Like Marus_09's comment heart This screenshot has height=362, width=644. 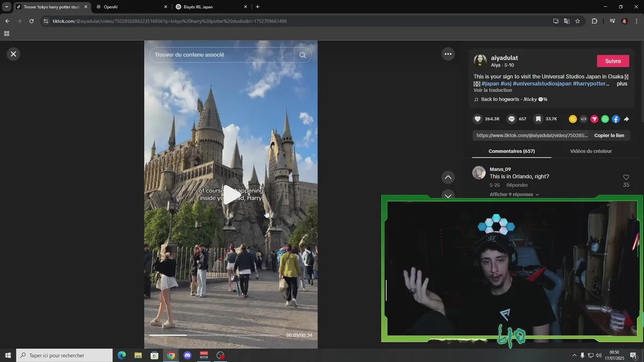[626, 177]
